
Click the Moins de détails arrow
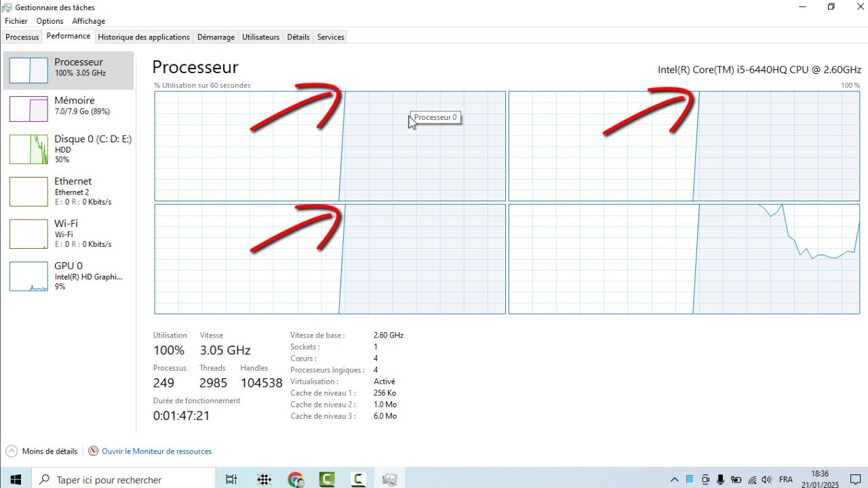[12, 451]
